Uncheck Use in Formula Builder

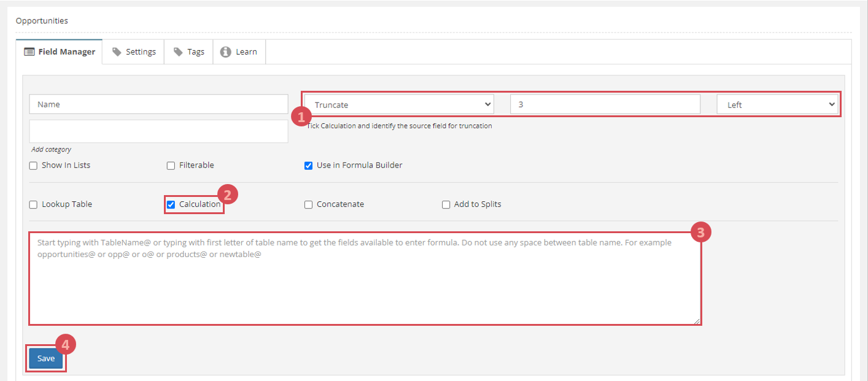(x=309, y=166)
